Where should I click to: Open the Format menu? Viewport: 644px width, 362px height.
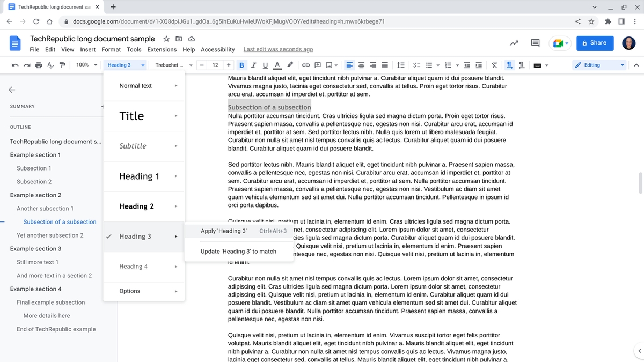[111, 49]
